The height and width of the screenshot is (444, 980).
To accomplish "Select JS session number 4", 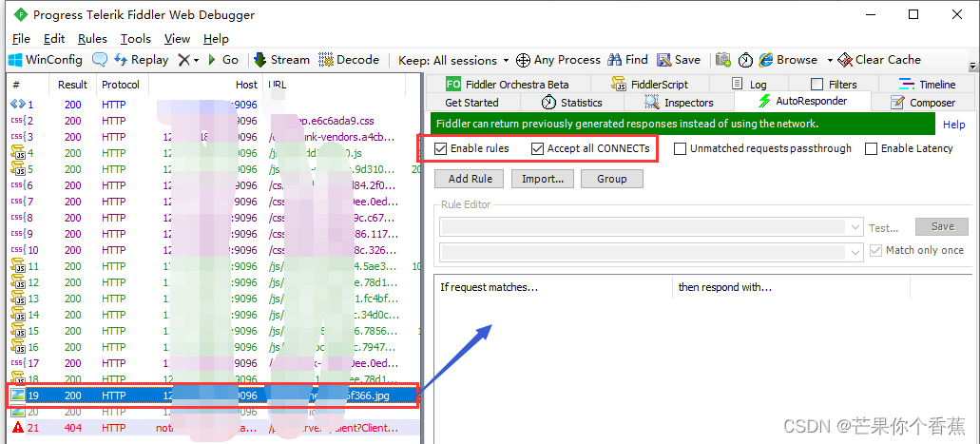I will [213, 153].
